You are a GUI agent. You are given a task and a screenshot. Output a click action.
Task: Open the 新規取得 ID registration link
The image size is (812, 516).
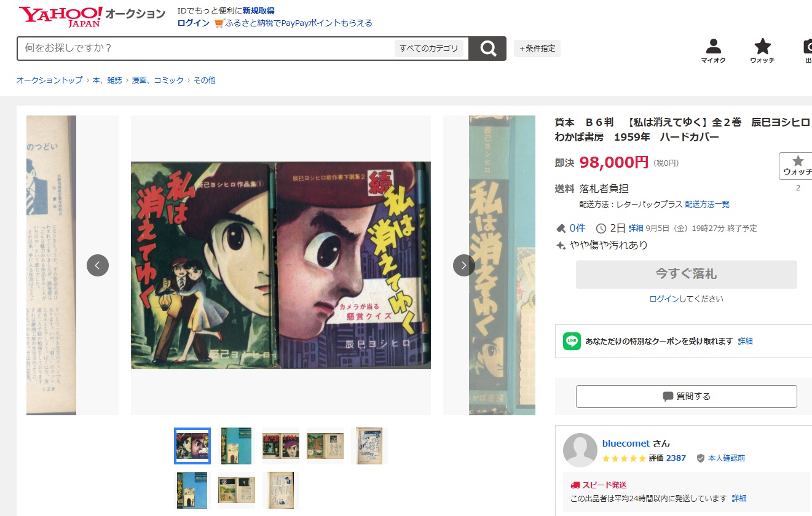(x=258, y=10)
